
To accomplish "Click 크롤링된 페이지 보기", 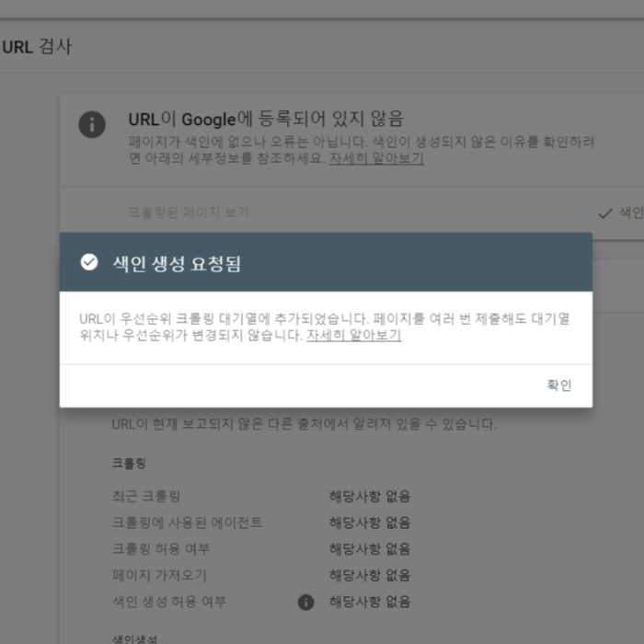I will point(189,213).
